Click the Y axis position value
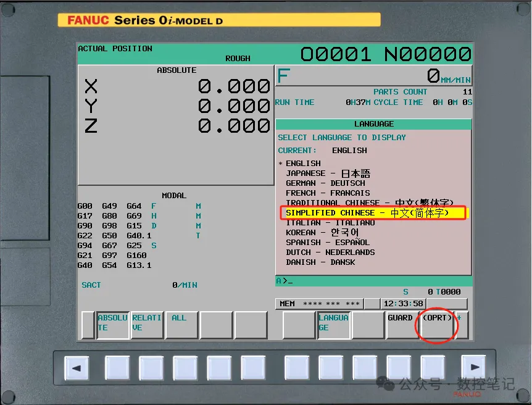532x405 pixels. (x=234, y=106)
